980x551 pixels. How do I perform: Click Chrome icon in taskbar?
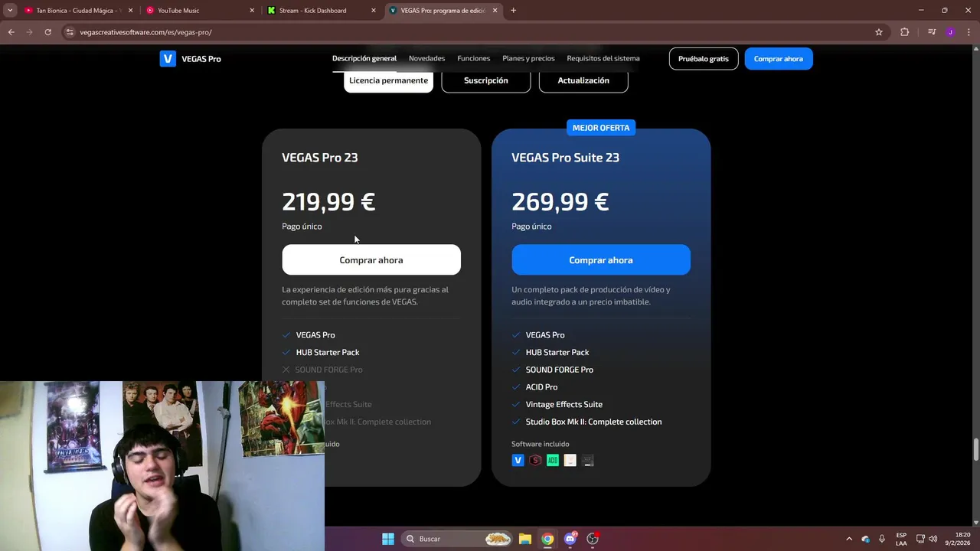[x=547, y=539]
